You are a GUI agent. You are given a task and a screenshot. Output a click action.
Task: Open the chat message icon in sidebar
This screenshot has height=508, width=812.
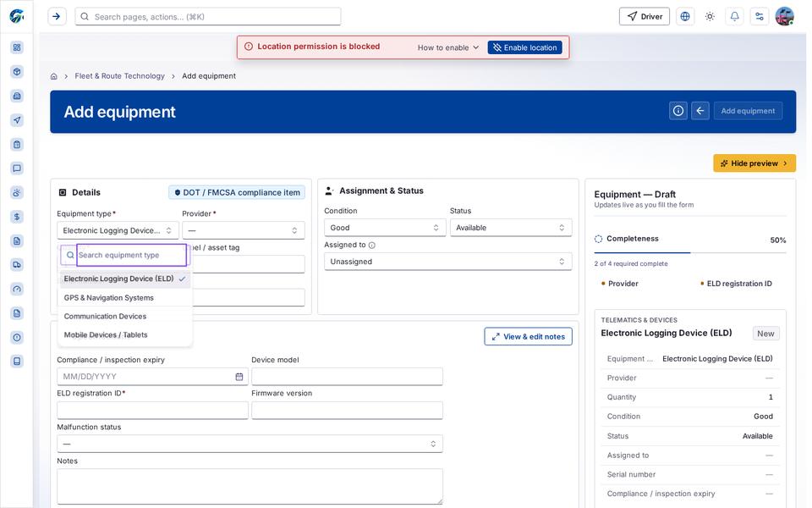[17, 168]
